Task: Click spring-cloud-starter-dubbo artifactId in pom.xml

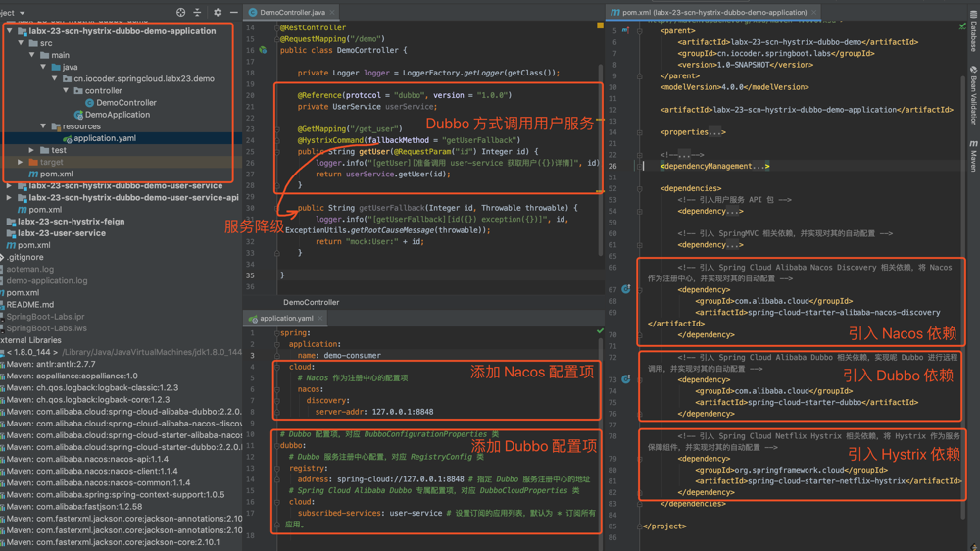Action: 804,402
